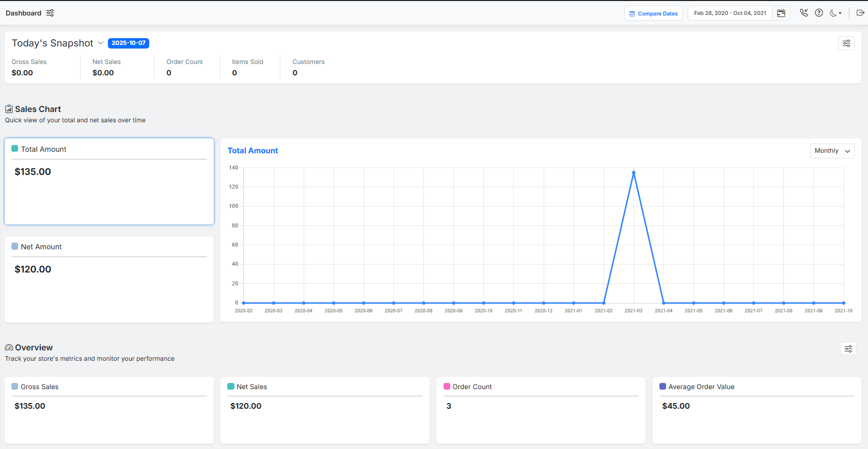Click the snapshot Gross Sales label

point(29,62)
